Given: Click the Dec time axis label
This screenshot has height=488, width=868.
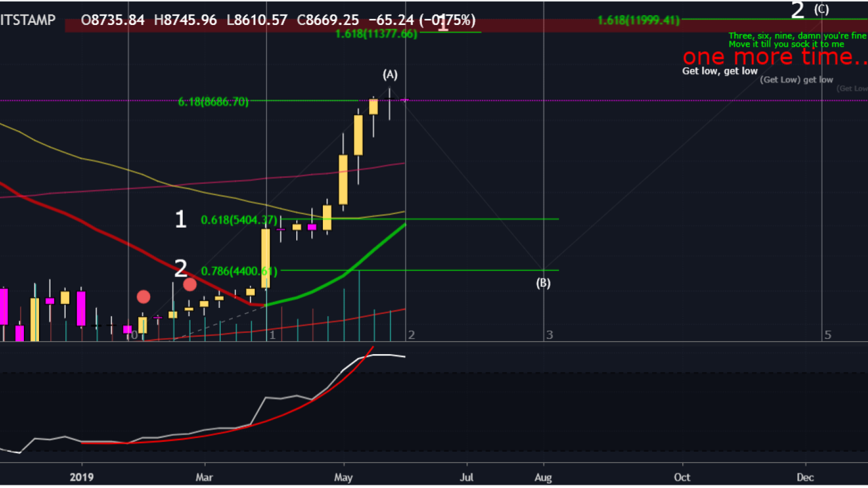Looking at the screenshot, I should [x=806, y=477].
